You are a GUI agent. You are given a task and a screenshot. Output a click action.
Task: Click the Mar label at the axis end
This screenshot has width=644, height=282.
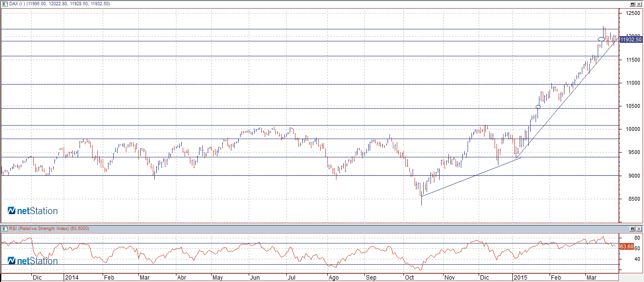click(x=590, y=278)
